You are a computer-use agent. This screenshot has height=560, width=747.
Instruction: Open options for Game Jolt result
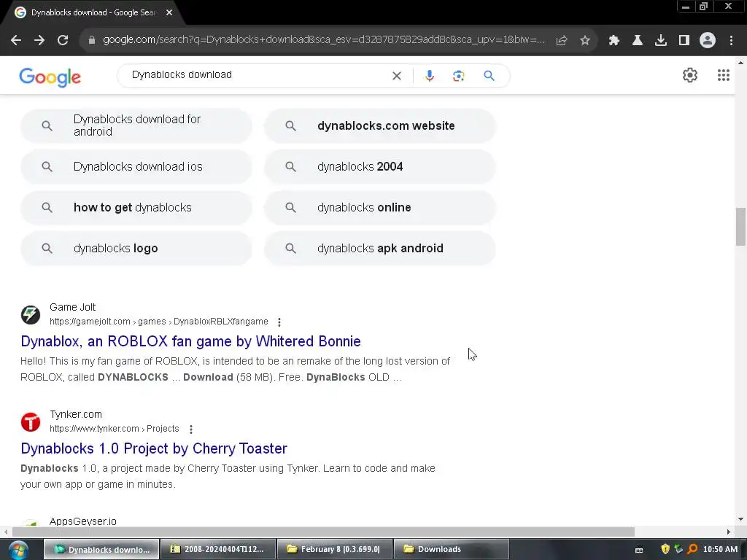pyautogui.click(x=279, y=322)
